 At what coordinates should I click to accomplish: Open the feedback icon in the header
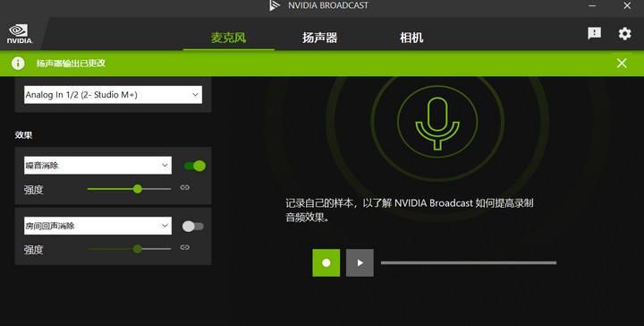point(594,34)
